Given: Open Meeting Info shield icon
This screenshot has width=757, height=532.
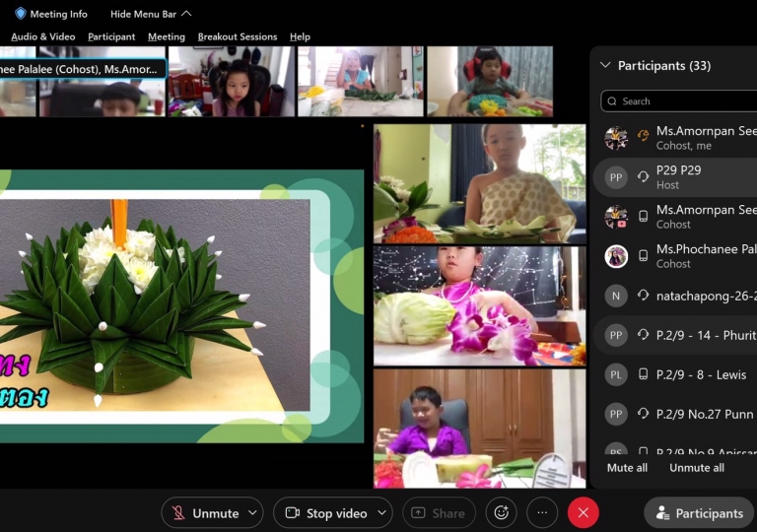Looking at the screenshot, I should point(21,14).
